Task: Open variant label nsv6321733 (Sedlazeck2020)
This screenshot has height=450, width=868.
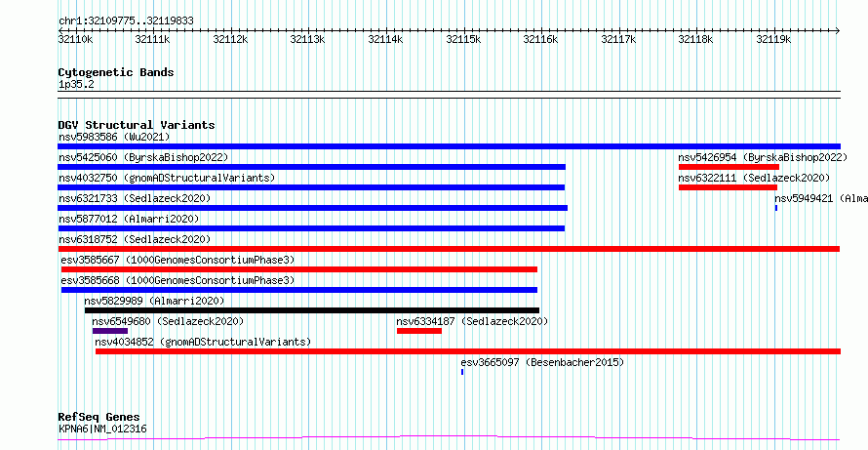Action: [135, 198]
